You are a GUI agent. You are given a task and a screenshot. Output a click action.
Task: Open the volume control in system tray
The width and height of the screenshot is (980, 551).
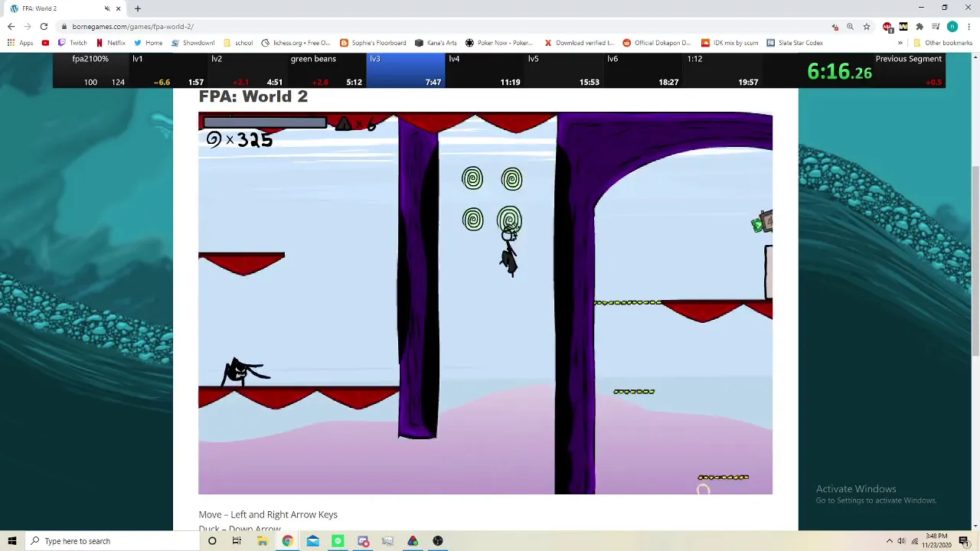click(901, 541)
